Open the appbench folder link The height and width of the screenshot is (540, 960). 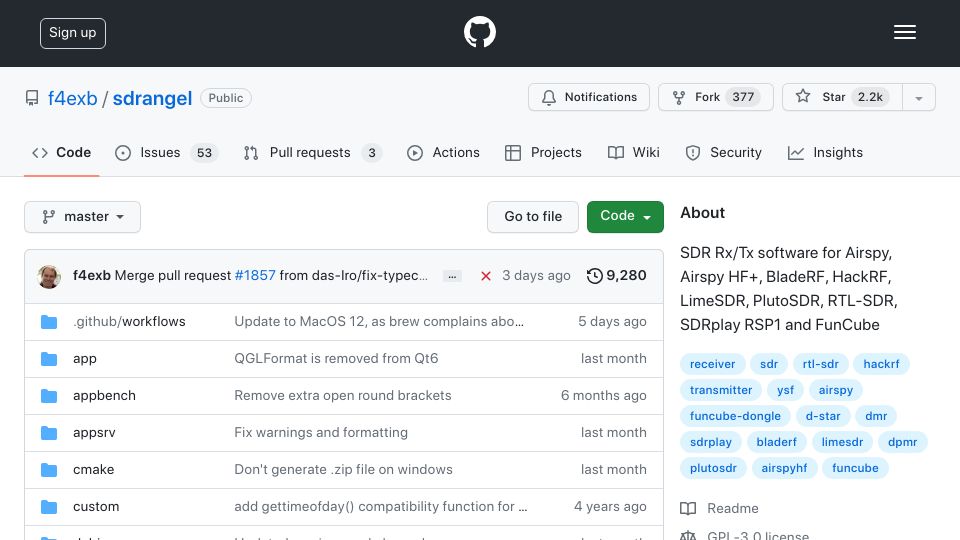pyautogui.click(x=104, y=396)
